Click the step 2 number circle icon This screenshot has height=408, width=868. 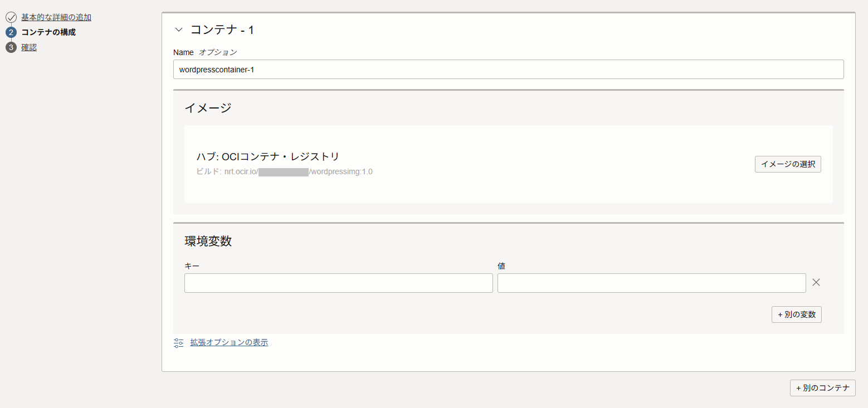11,32
